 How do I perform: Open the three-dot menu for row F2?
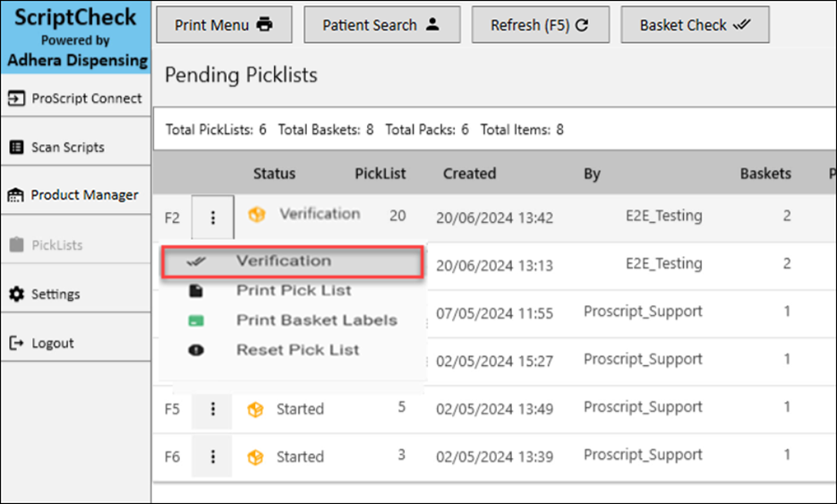click(212, 218)
